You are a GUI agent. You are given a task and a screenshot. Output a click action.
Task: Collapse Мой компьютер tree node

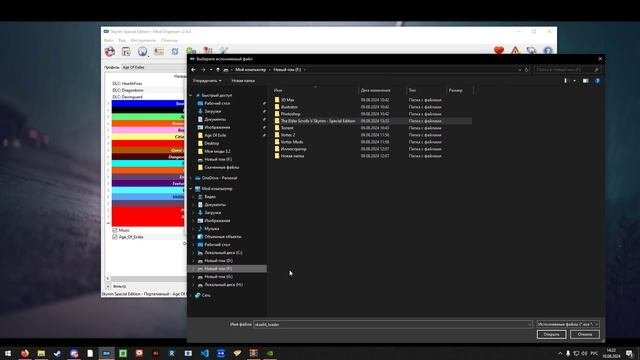[191, 189]
